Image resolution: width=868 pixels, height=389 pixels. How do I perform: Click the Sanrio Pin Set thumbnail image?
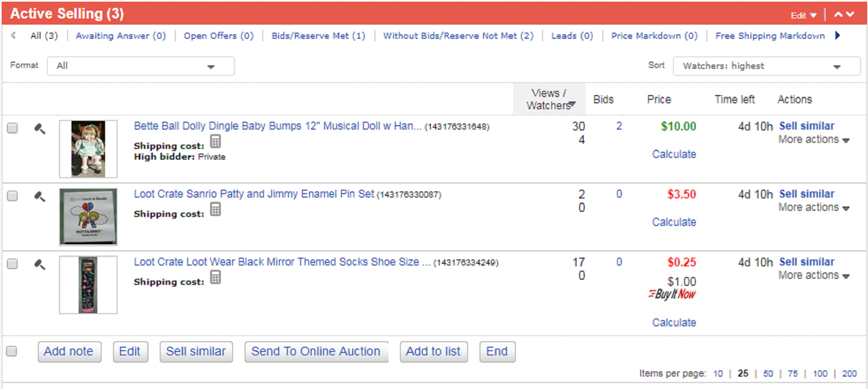[x=88, y=217]
